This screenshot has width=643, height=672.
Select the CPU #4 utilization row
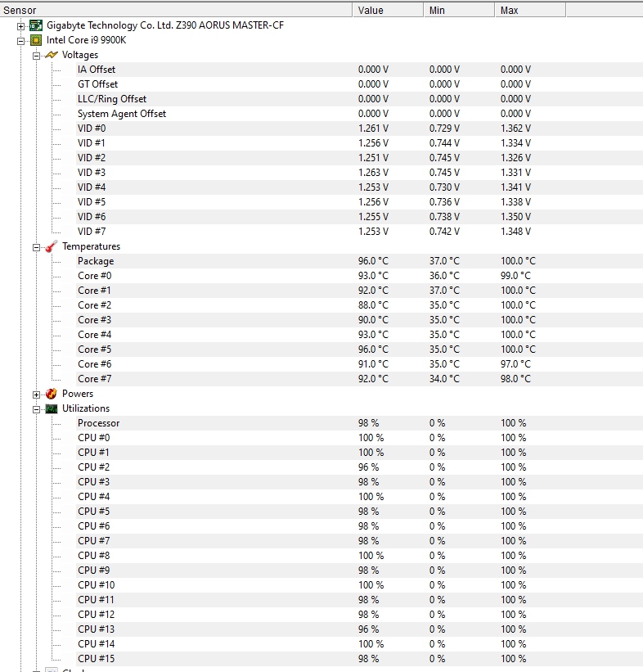click(x=359, y=496)
